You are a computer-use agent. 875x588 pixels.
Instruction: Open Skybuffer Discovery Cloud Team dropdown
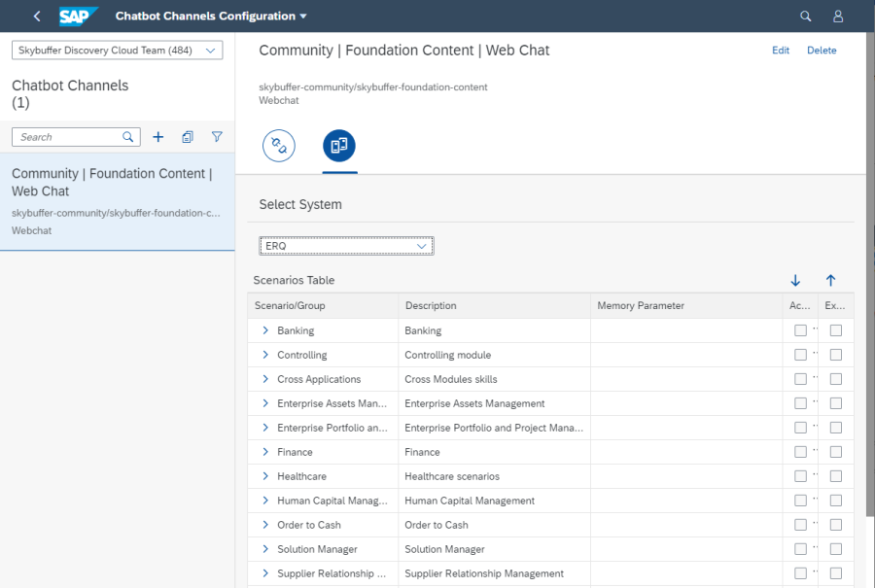tap(118, 51)
